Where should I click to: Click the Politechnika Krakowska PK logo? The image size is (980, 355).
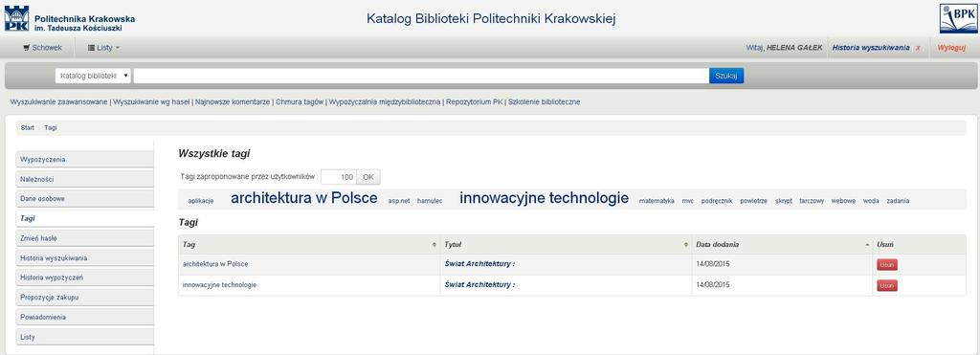[x=16, y=18]
